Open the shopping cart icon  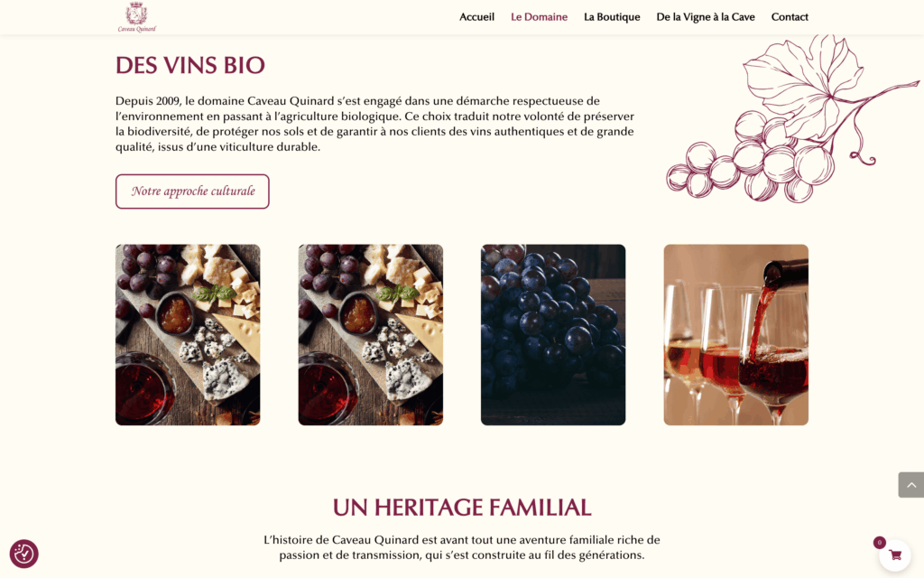(x=895, y=555)
